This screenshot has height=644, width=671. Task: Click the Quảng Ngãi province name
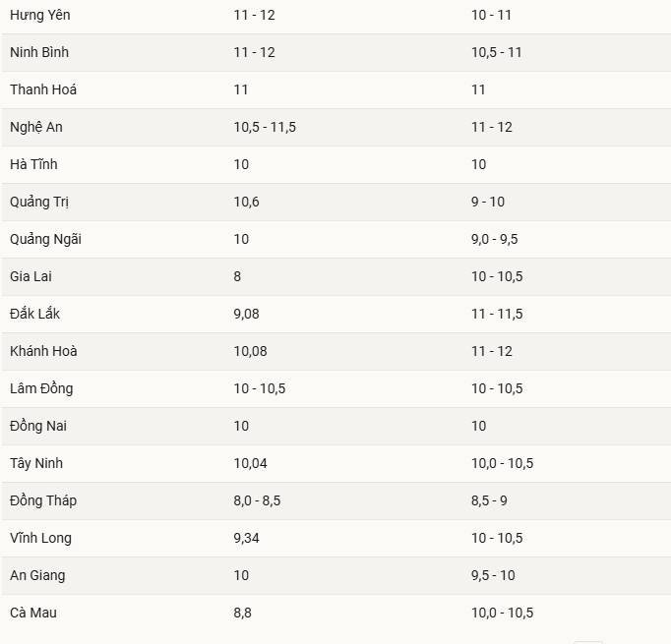pos(45,239)
